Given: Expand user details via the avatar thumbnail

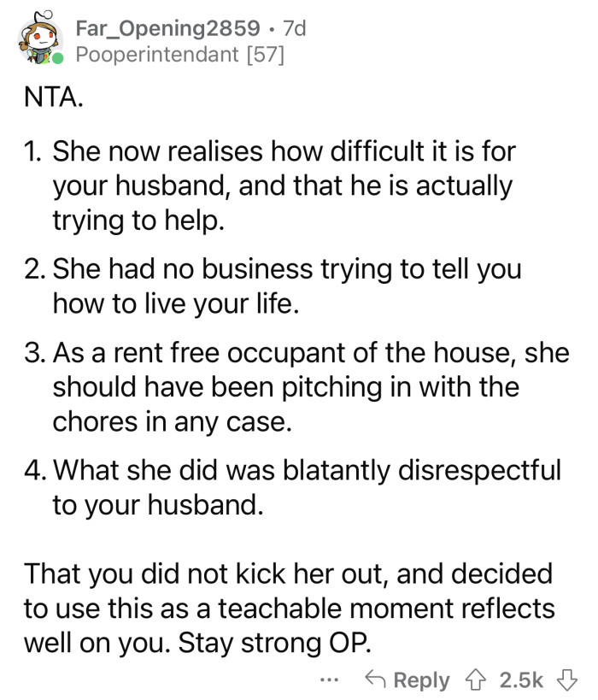Looking at the screenshot, I should (x=37, y=37).
